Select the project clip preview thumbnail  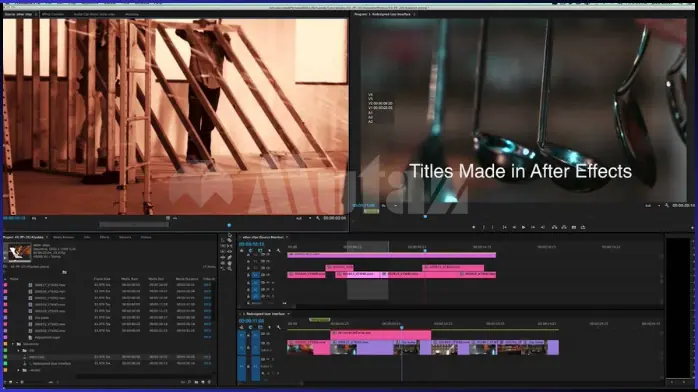click(20, 253)
